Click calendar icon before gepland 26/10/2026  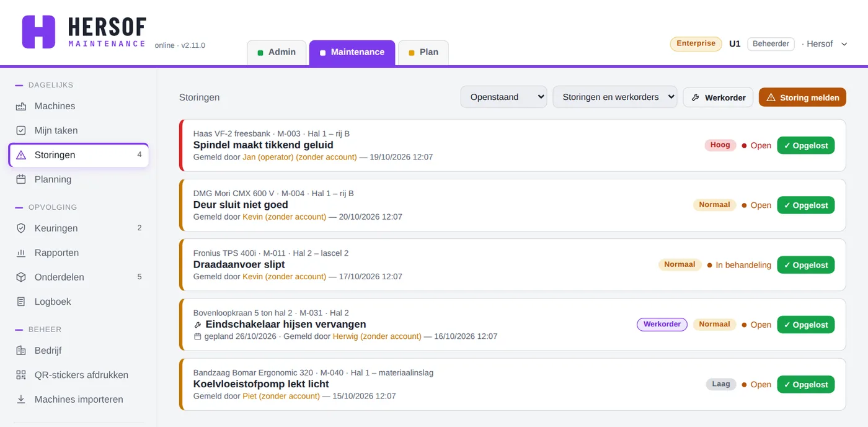[198, 336]
